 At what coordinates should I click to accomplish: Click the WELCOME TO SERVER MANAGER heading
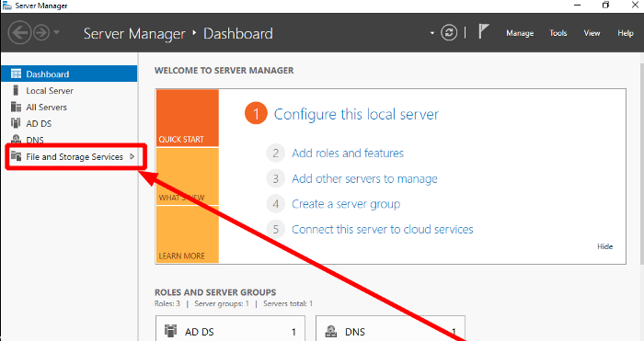[x=224, y=71]
